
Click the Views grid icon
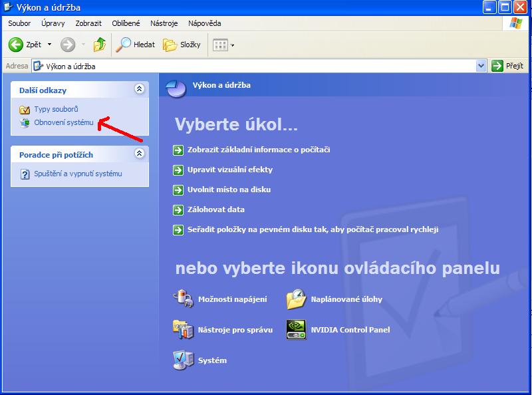(220, 45)
